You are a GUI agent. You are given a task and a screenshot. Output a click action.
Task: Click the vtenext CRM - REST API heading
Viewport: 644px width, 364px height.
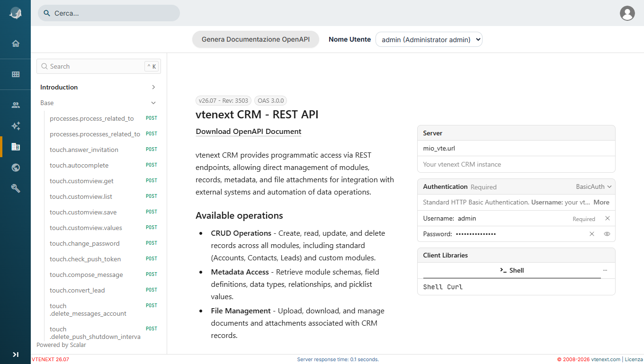tap(257, 115)
